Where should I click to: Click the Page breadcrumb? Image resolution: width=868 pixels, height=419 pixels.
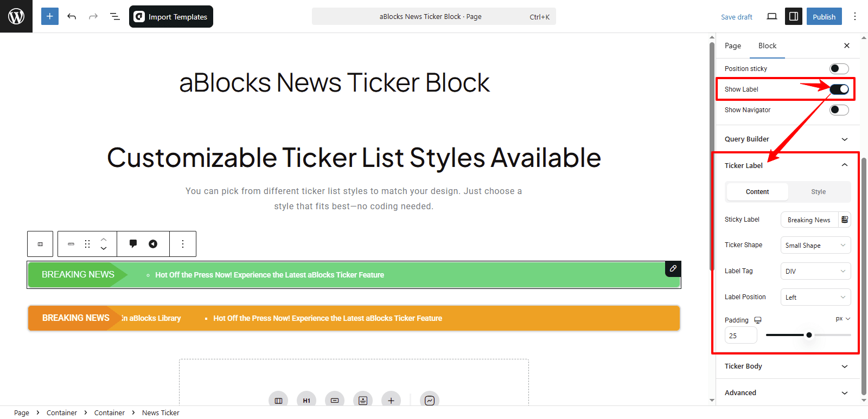pyautogui.click(x=22, y=413)
